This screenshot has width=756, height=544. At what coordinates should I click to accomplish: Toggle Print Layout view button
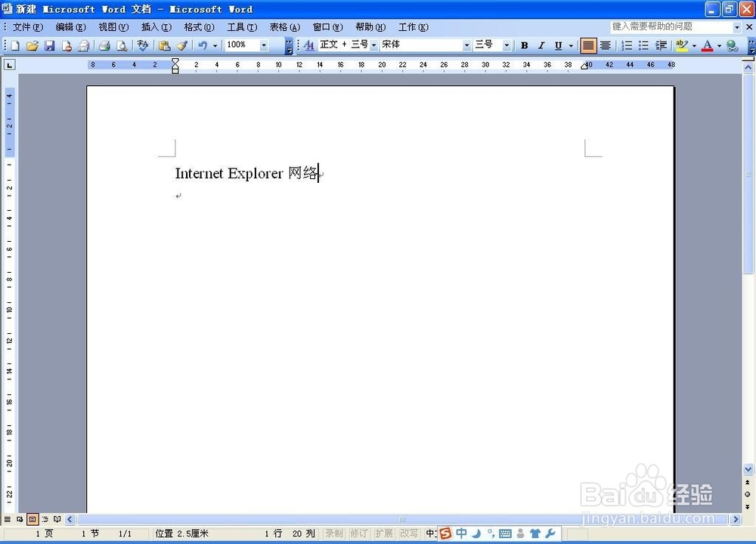click(33, 519)
